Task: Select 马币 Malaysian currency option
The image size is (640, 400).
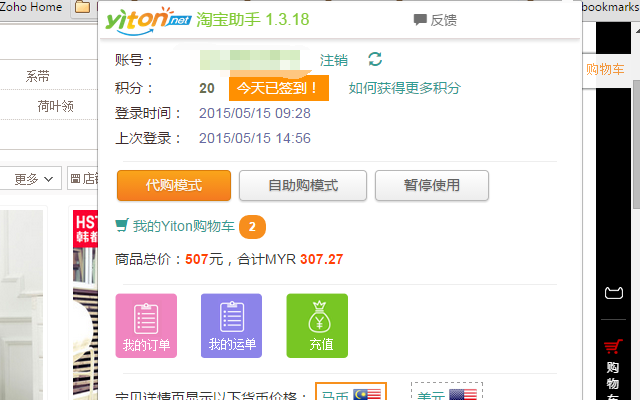Action: tap(351, 392)
